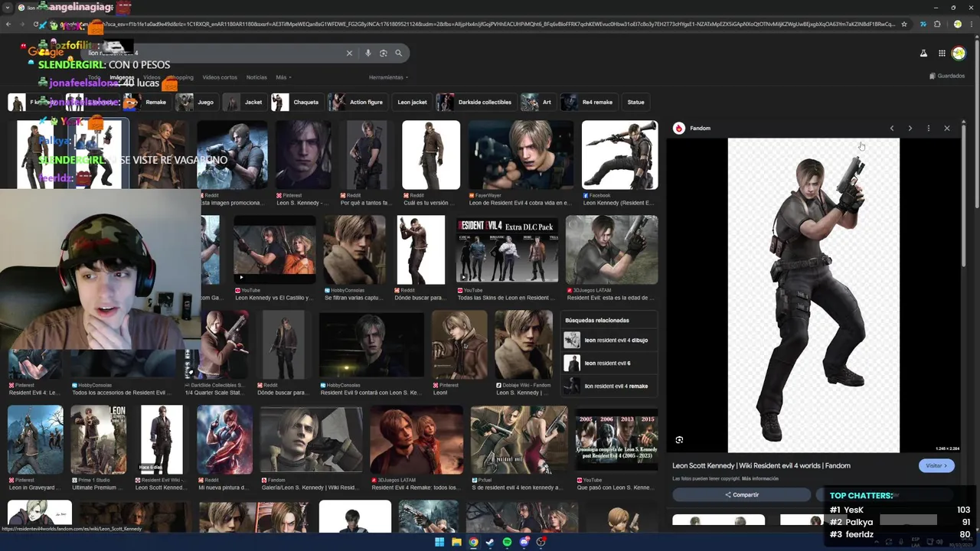Screen dimensions: 980x551
Task: Open the Google account avatar menu
Action: pos(959,53)
